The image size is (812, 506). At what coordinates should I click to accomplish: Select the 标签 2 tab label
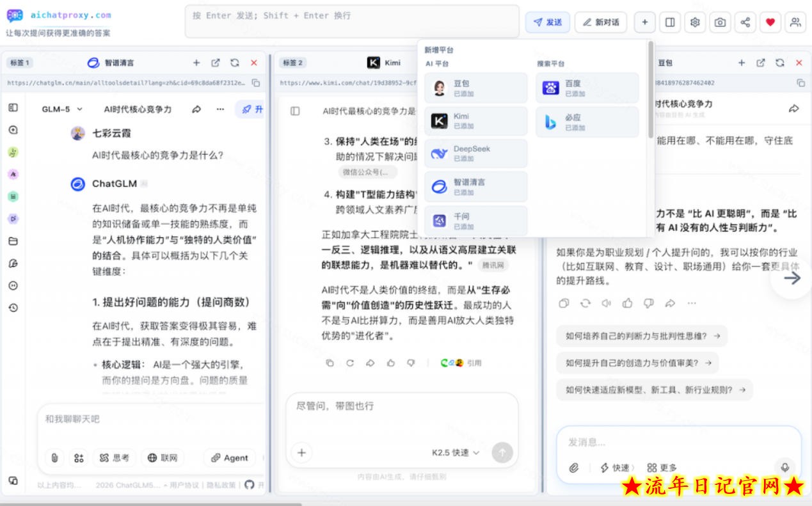(293, 63)
